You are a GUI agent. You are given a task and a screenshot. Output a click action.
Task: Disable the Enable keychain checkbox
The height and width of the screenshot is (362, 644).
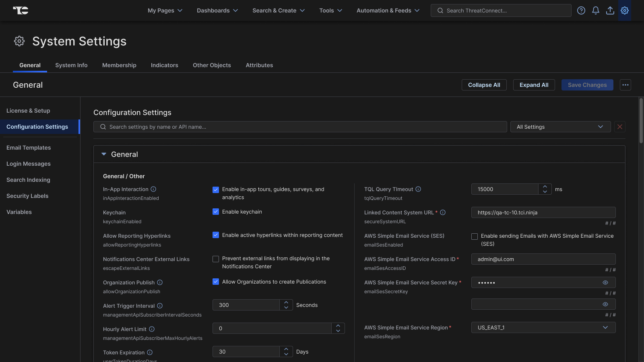point(216,212)
